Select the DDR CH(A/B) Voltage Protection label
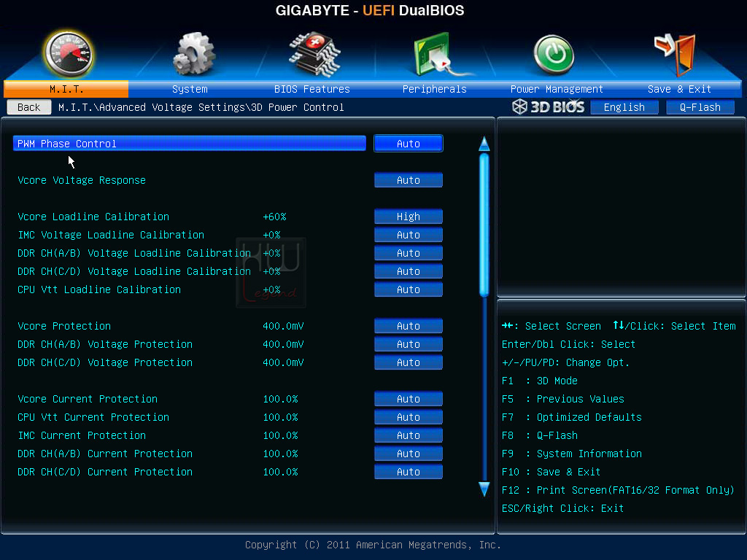Image resolution: width=747 pixels, height=560 pixels. (105, 344)
